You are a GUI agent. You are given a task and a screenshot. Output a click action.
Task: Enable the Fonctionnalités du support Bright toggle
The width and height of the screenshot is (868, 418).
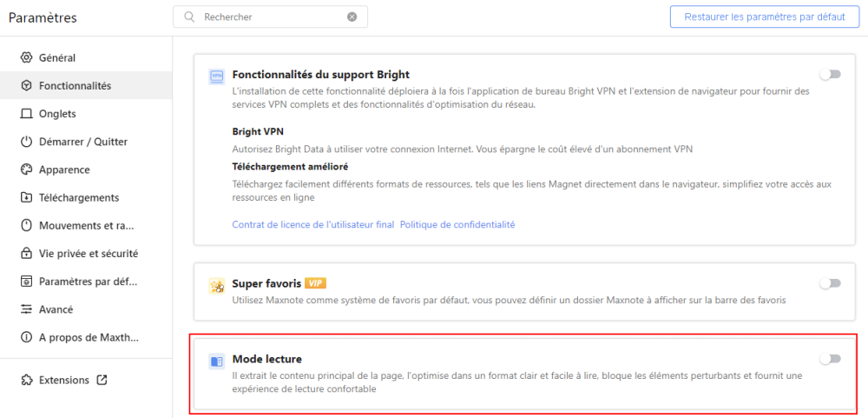(x=830, y=75)
